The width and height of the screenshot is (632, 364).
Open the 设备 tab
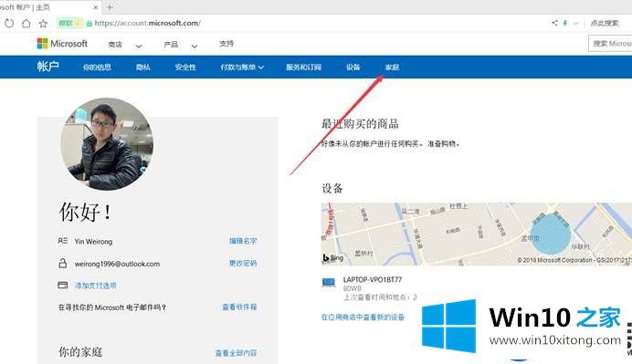click(x=353, y=68)
